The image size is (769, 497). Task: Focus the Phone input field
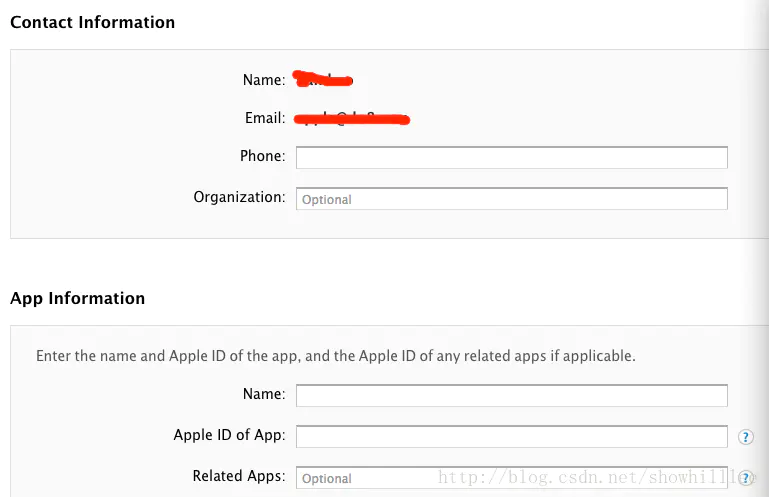pos(511,158)
